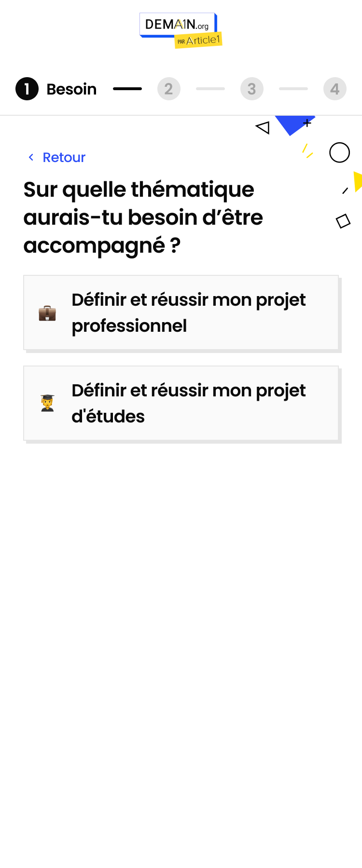Screen dimensions: 362x868
Task: Click the gray line between steps 2 and 3
Action: click(210, 89)
